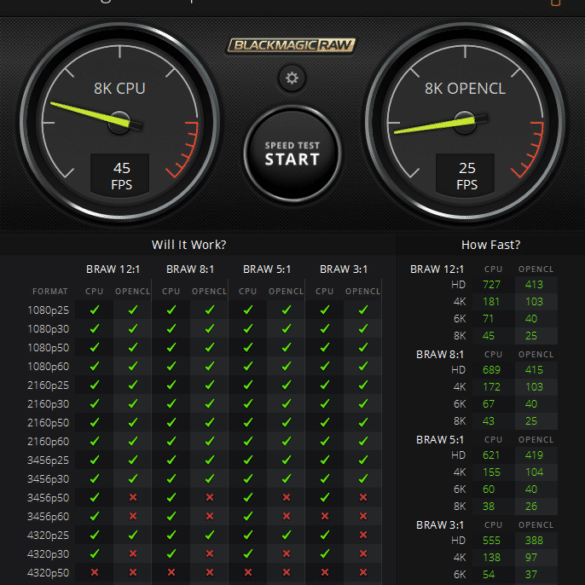Click the Blackmagic RAW logo
Image resolution: width=585 pixels, height=585 pixels.
click(x=291, y=46)
